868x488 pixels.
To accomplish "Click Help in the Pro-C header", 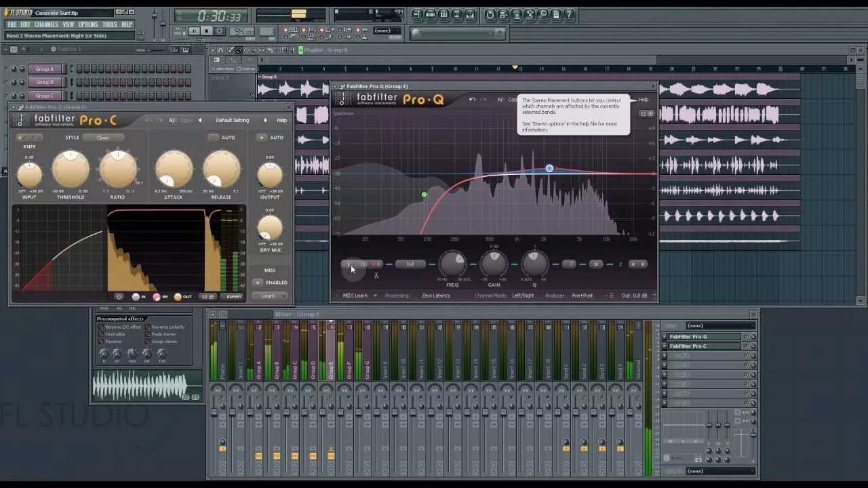I will click(x=282, y=120).
